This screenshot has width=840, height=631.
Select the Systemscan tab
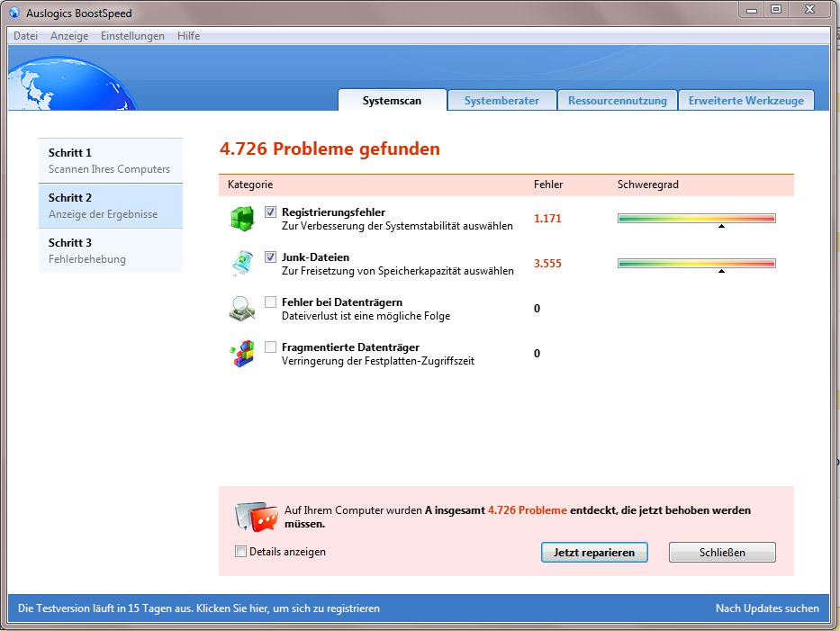coord(393,100)
